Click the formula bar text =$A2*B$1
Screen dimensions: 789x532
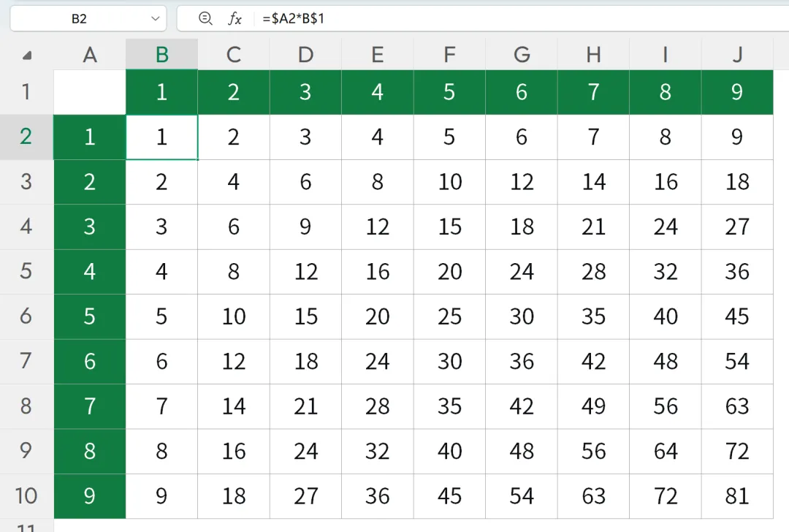point(294,18)
